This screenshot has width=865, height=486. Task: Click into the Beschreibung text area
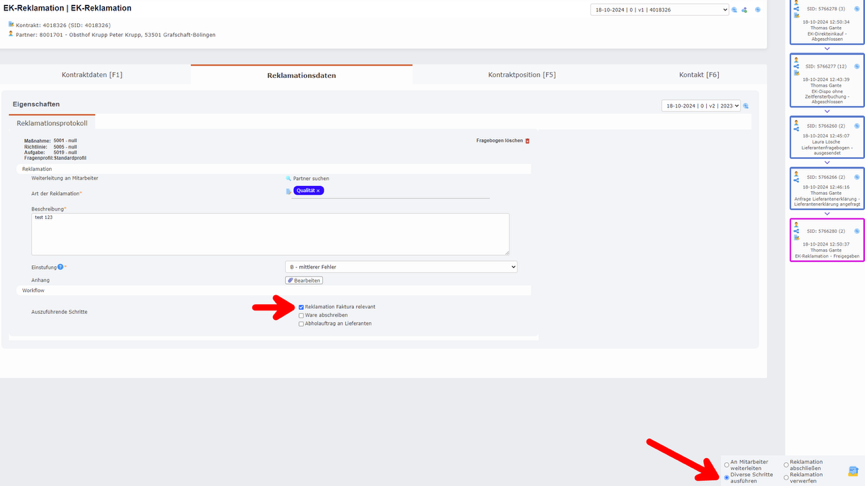(270, 234)
